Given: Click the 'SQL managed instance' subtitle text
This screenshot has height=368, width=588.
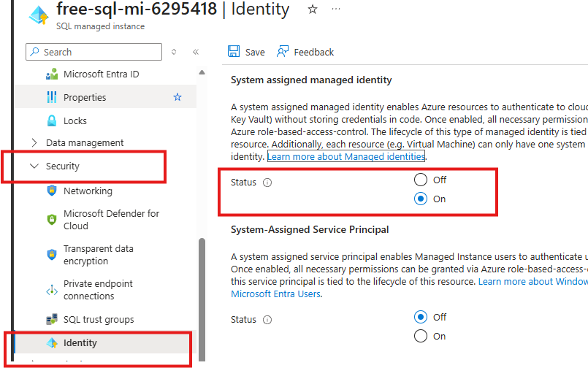Looking at the screenshot, I should point(101,26).
